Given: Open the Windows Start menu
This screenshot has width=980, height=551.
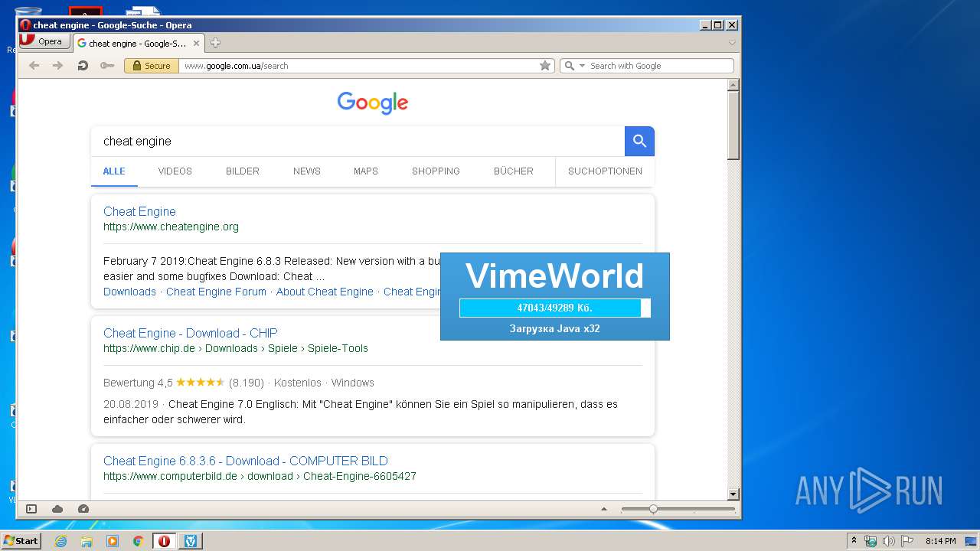Looking at the screenshot, I should pyautogui.click(x=21, y=540).
